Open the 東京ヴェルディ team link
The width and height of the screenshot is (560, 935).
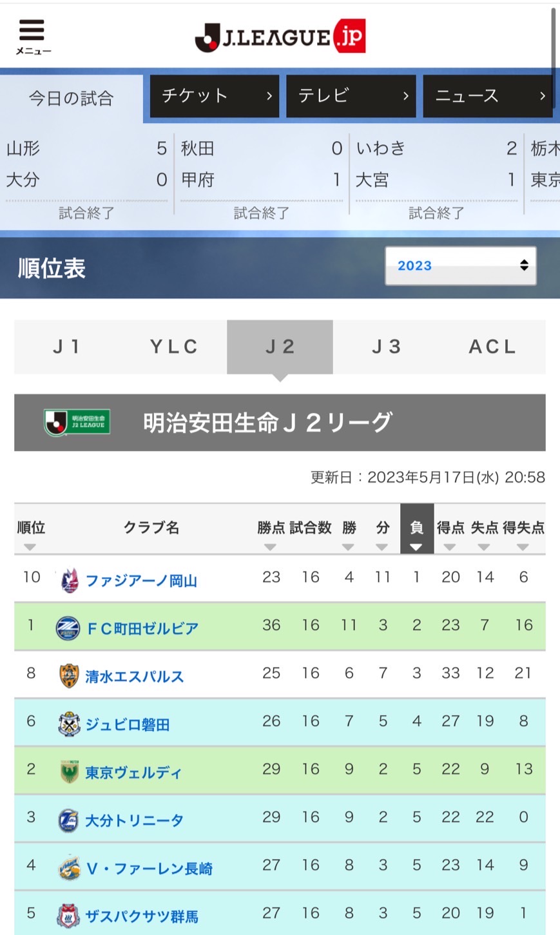coord(133,773)
